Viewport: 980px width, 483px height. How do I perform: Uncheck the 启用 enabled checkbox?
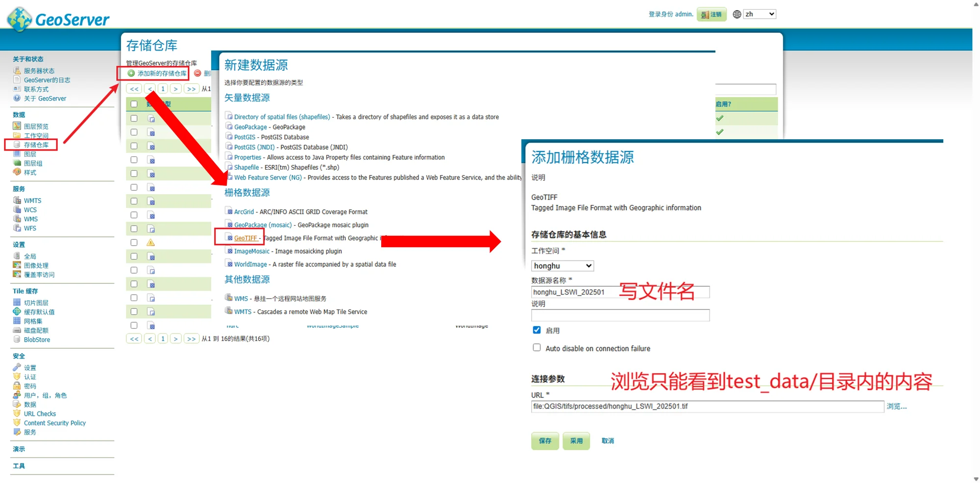coord(537,330)
